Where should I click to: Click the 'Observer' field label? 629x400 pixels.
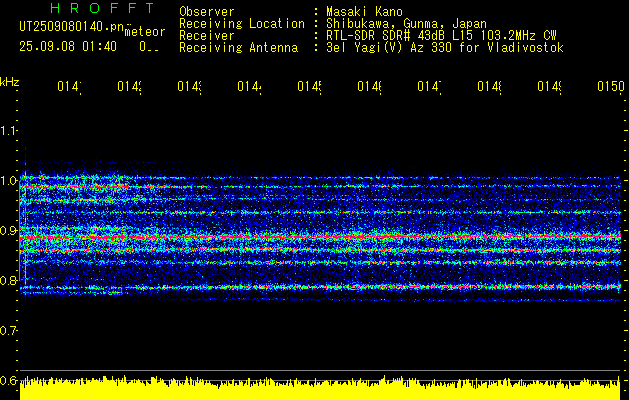click(207, 11)
